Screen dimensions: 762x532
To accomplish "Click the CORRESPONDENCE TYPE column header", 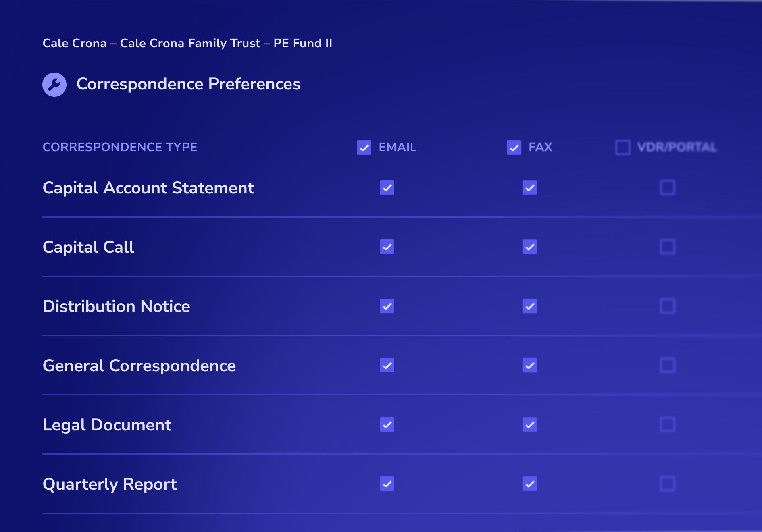I will (x=120, y=147).
